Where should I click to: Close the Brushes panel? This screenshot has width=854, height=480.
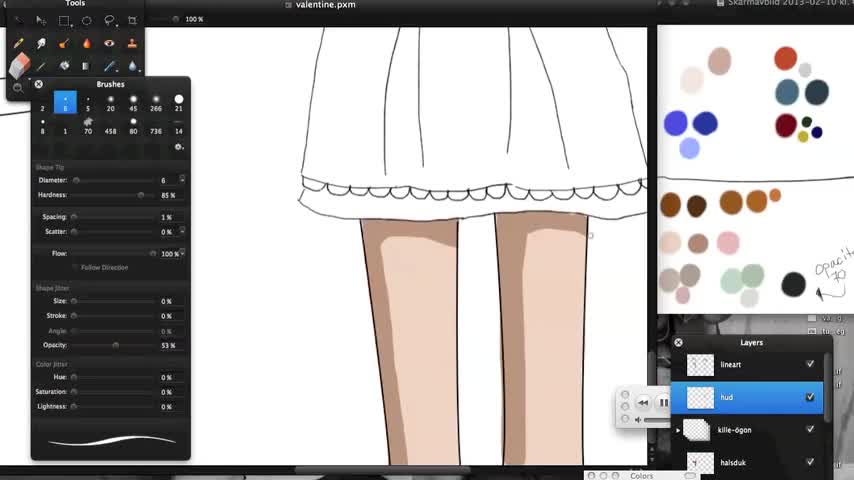[39, 84]
